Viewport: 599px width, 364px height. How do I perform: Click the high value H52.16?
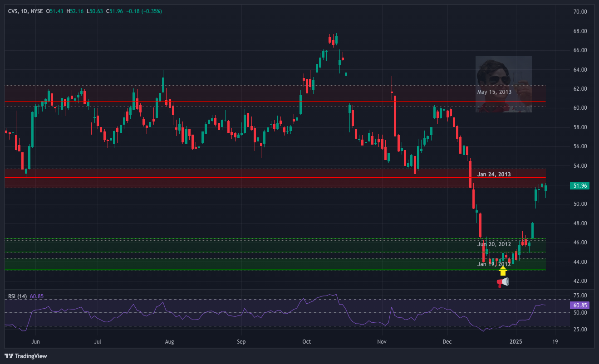75,11
